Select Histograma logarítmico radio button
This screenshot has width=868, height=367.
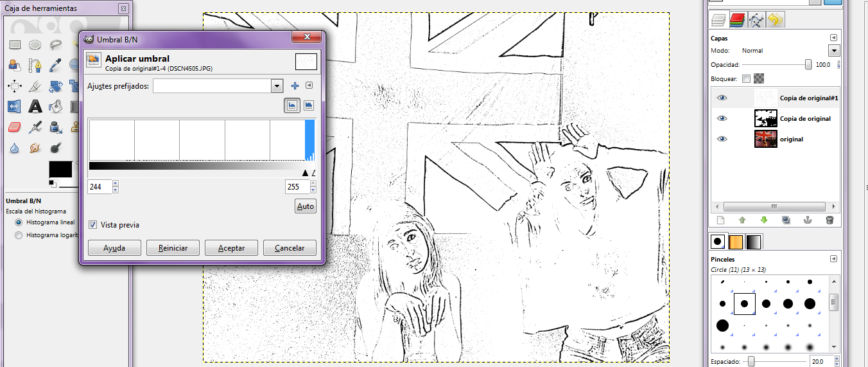click(x=19, y=235)
